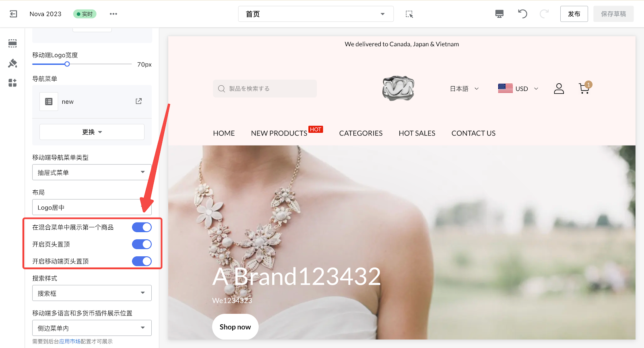Click the undo arrow icon
Viewport: 644px width, 348px height.
click(x=522, y=14)
